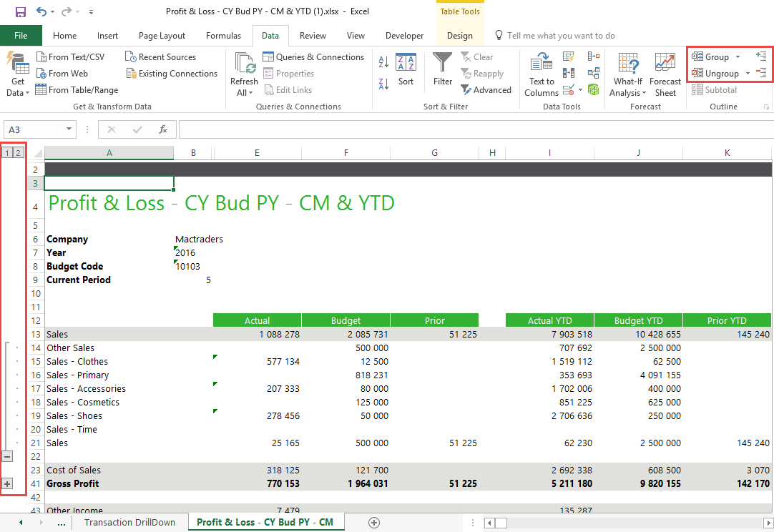This screenshot has height=532, width=774.
Task: Click the Advanced filter button
Action: point(486,90)
